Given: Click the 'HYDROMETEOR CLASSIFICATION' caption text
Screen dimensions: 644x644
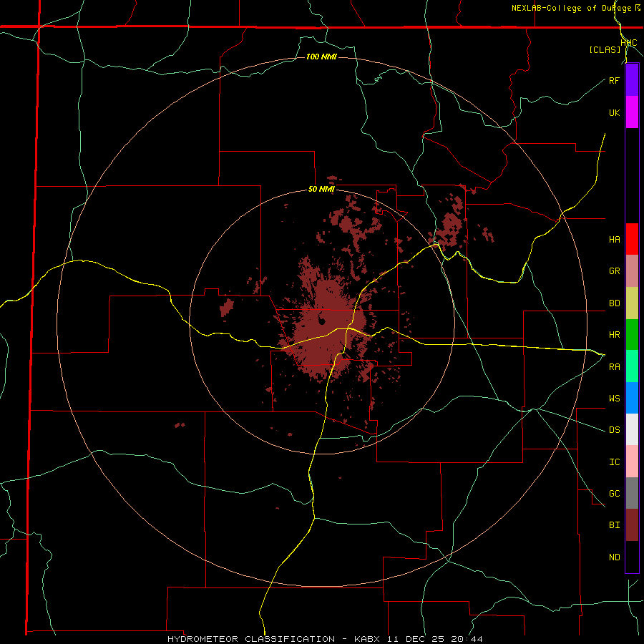Looking at the screenshot, I should coord(251,639).
